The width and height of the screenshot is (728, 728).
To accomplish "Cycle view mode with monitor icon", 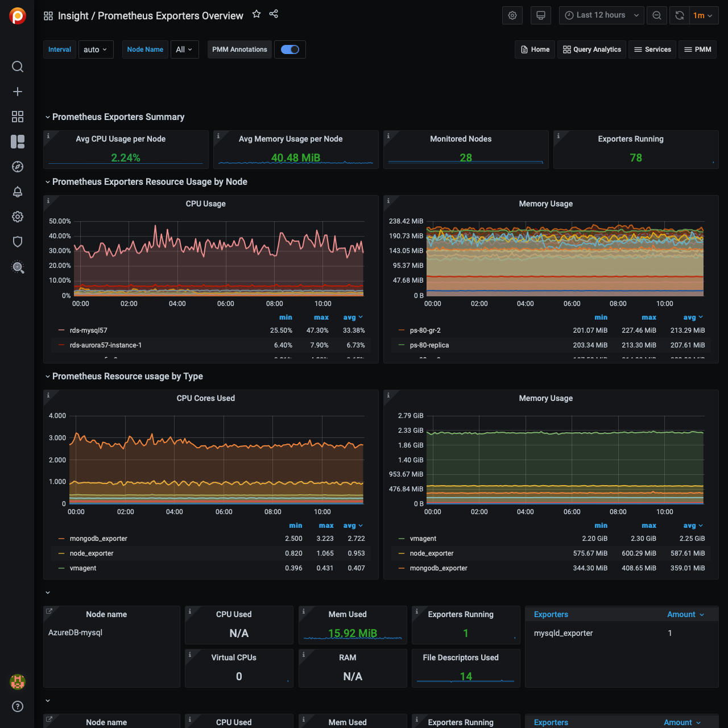I will tap(541, 15).
